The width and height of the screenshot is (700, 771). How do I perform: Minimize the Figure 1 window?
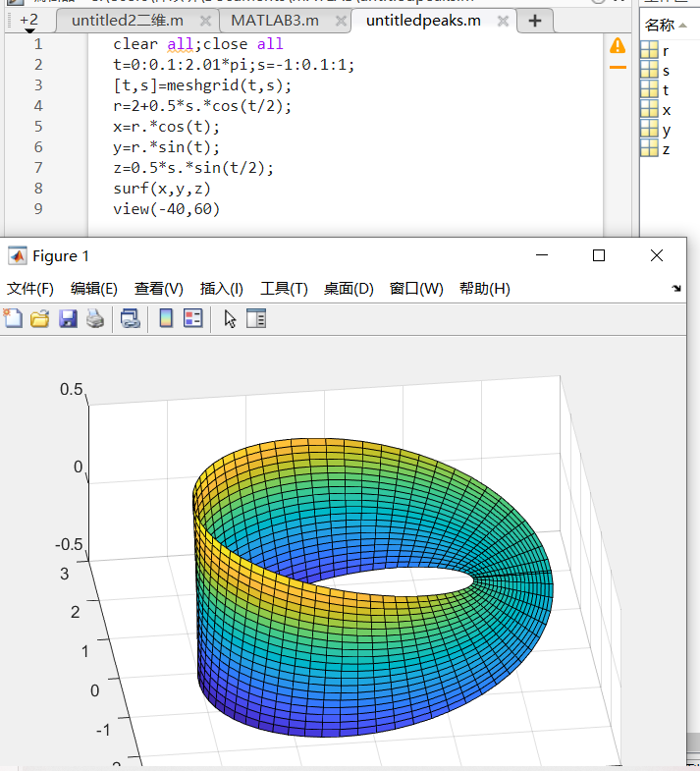pyautogui.click(x=542, y=255)
